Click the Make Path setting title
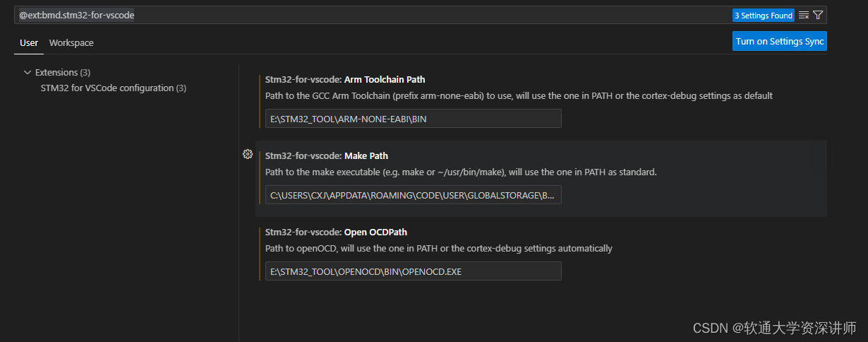This screenshot has height=342, width=868. coord(327,155)
